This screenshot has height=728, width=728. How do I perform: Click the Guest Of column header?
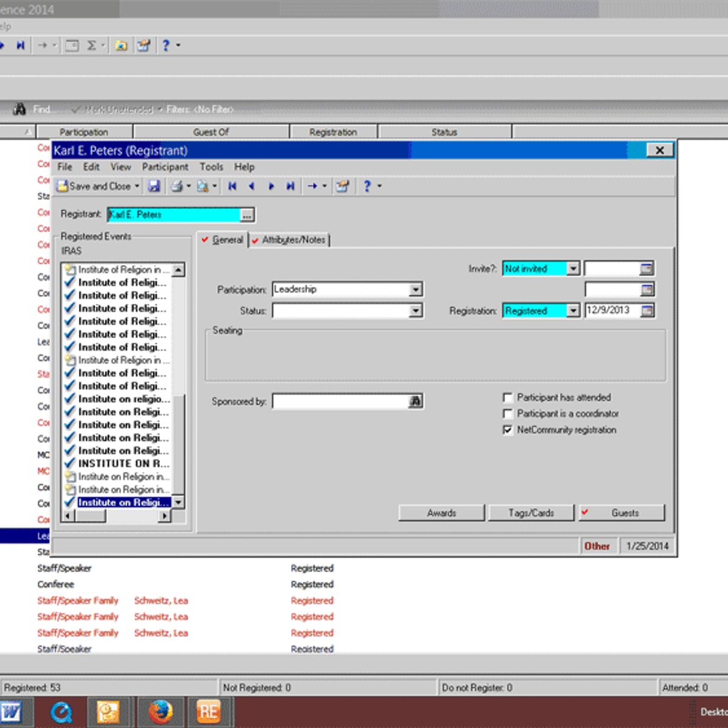[211, 132]
